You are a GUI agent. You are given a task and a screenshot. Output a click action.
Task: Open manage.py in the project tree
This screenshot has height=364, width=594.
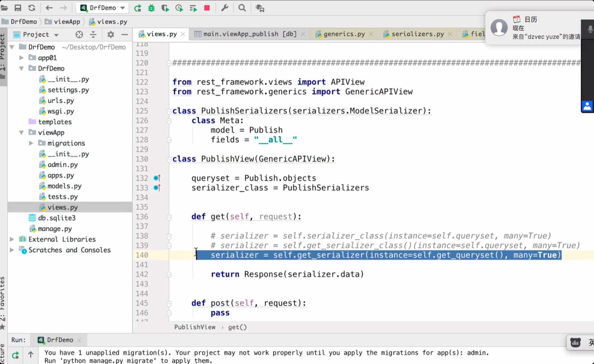click(51, 229)
